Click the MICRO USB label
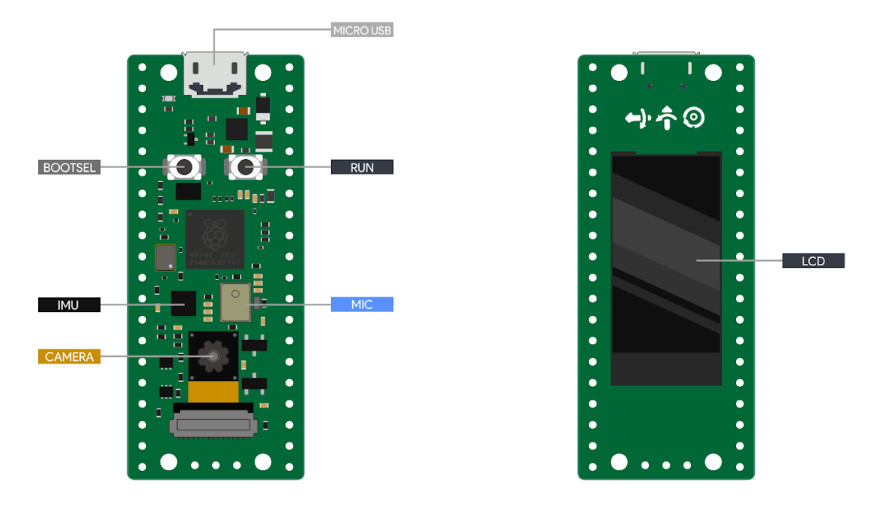 pos(362,30)
